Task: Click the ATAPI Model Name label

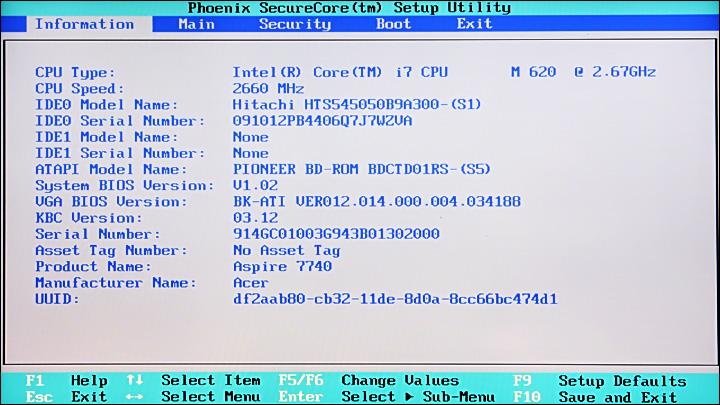Action: tap(112, 169)
